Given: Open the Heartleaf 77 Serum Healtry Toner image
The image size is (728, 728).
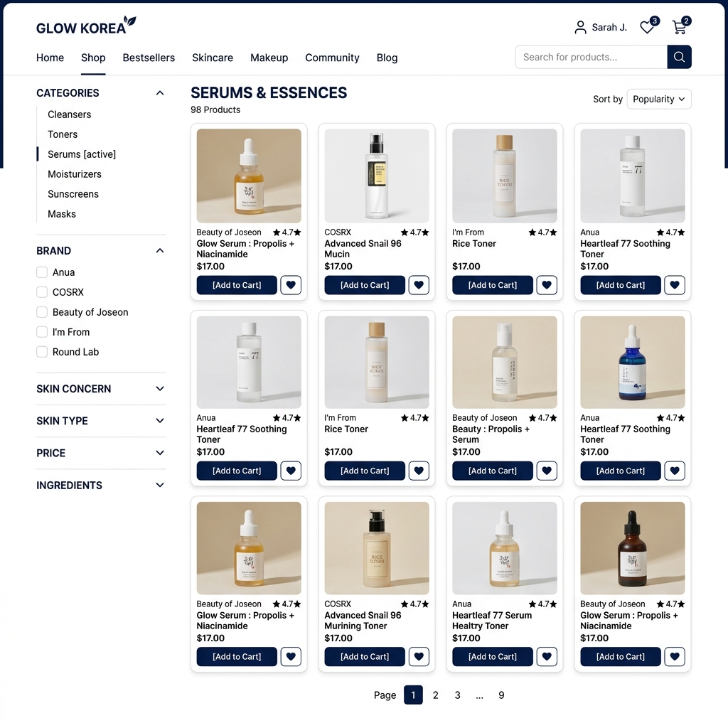Looking at the screenshot, I should click(505, 548).
